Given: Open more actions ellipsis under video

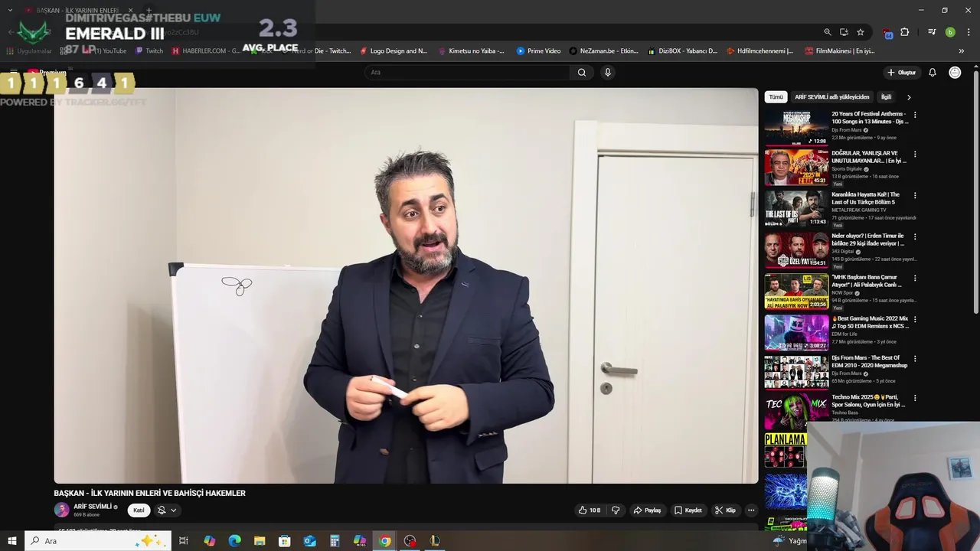Looking at the screenshot, I should [751, 510].
